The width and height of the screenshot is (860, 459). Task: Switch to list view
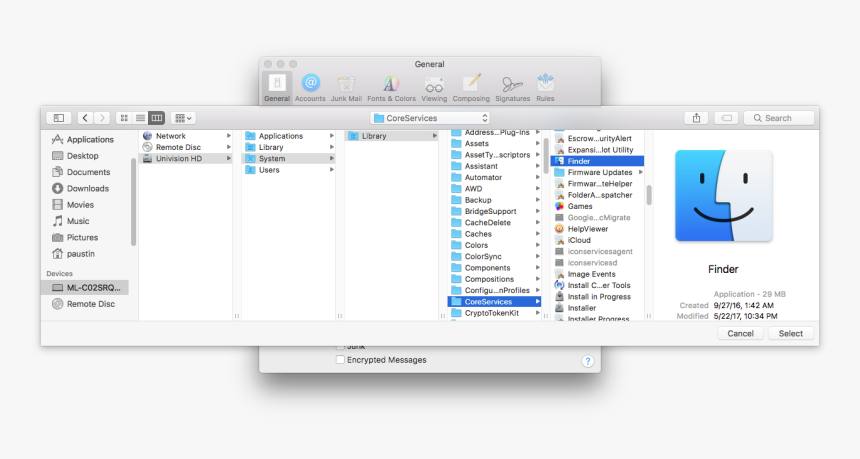(x=140, y=118)
